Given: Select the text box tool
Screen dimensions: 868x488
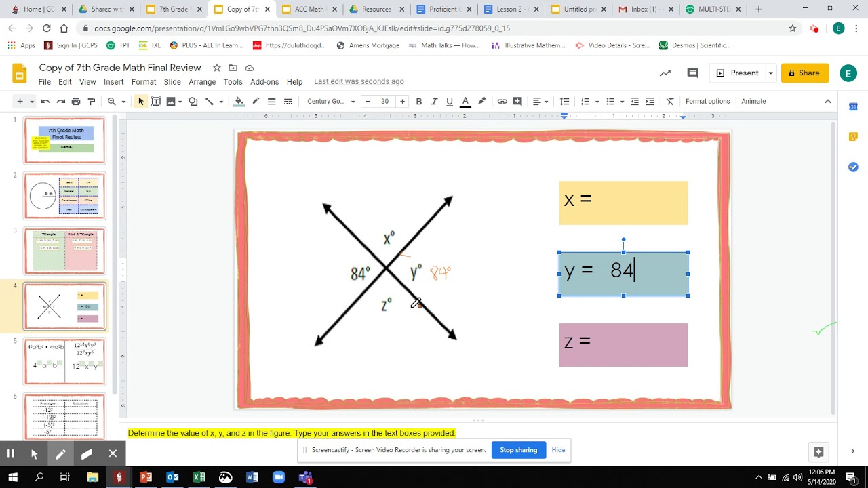Looking at the screenshot, I should click(x=156, y=102).
